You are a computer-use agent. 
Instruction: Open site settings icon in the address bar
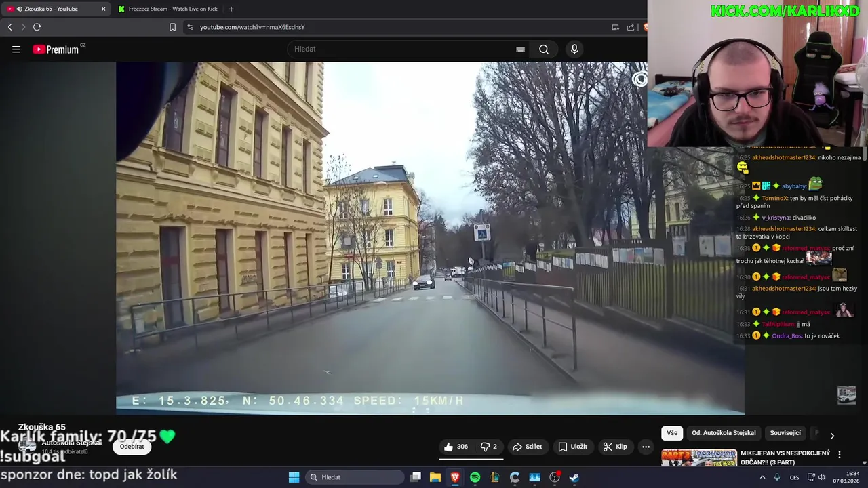click(190, 27)
